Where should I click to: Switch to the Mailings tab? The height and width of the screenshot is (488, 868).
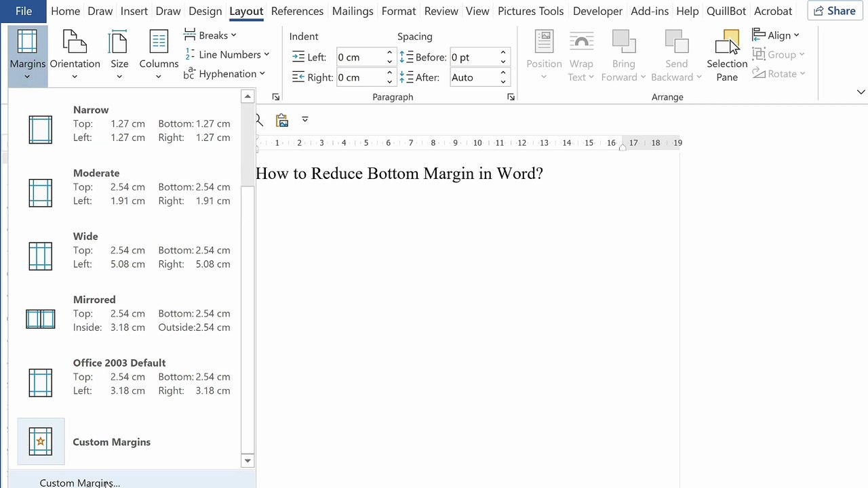(353, 11)
